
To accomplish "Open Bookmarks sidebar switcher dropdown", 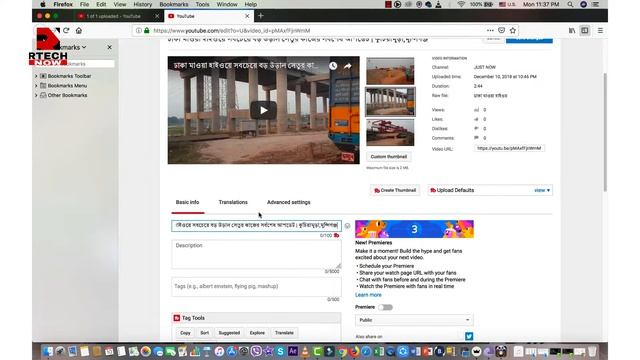I will click(84, 47).
